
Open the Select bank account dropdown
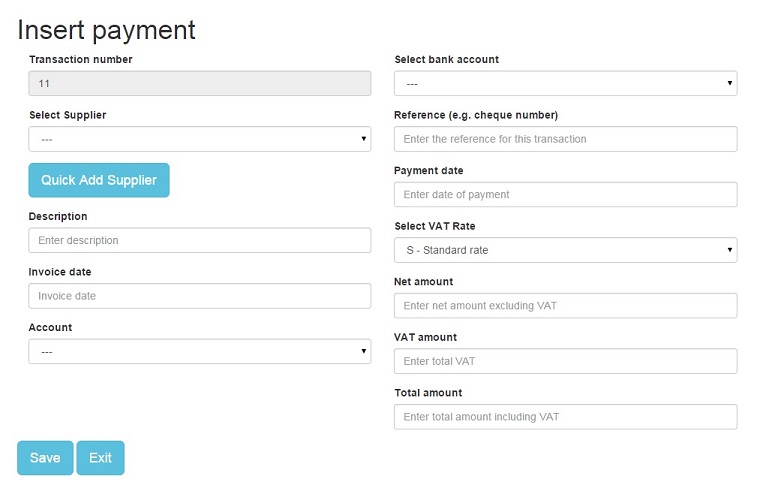pyautogui.click(x=565, y=83)
